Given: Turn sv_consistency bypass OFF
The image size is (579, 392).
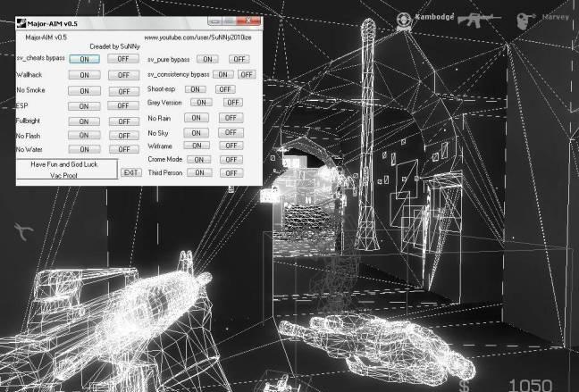Looking at the screenshot, I should pyautogui.click(x=247, y=75).
